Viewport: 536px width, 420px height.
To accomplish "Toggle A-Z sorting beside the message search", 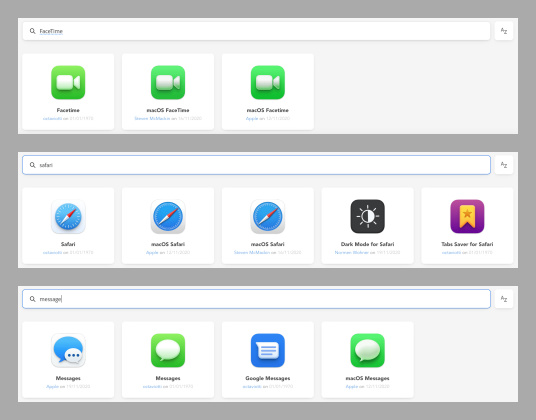I will click(x=504, y=299).
